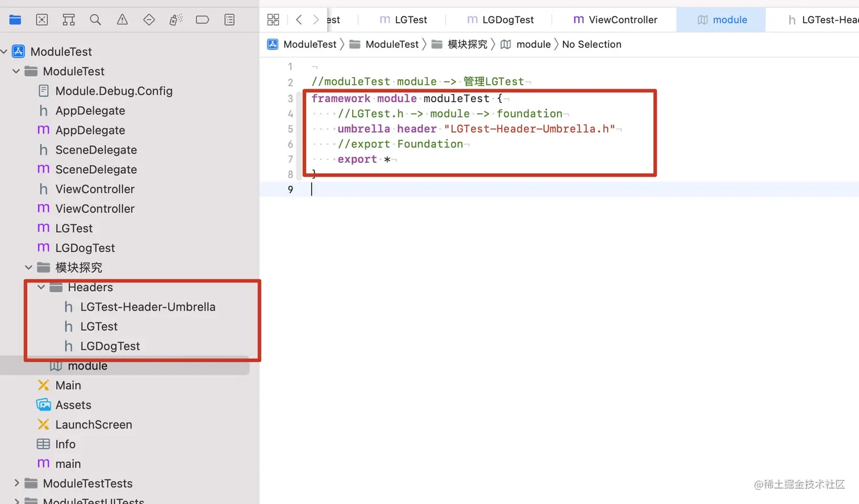The width and height of the screenshot is (859, 504).
Task: Open the Debug navigator spray icon
Action: [x=176, y=19]
